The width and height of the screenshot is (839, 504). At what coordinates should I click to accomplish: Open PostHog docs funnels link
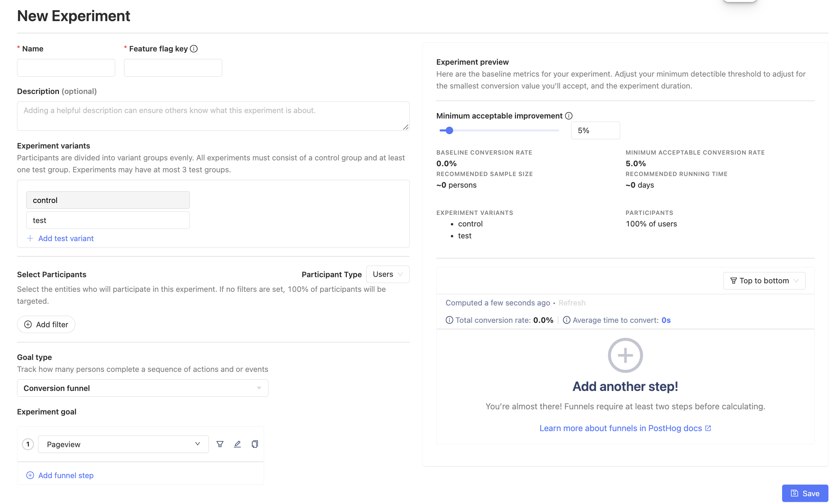coord(625,428)
